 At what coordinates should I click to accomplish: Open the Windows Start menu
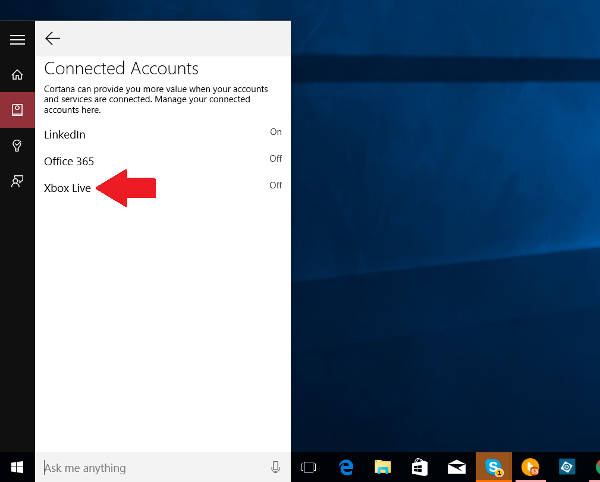[x=17, y=467]
